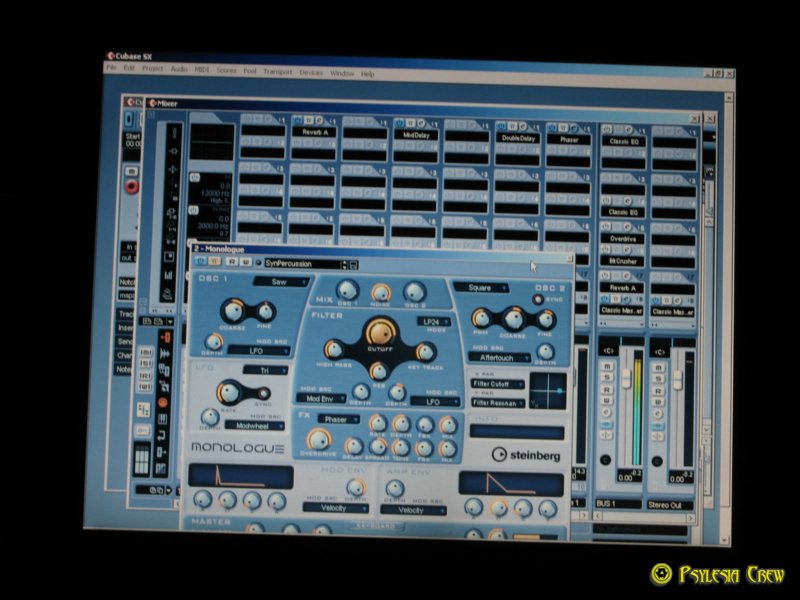The height and width of the screenshot is (600, 800).
Task: Click the XY pad in Monologue
Action: click(548, 391)
